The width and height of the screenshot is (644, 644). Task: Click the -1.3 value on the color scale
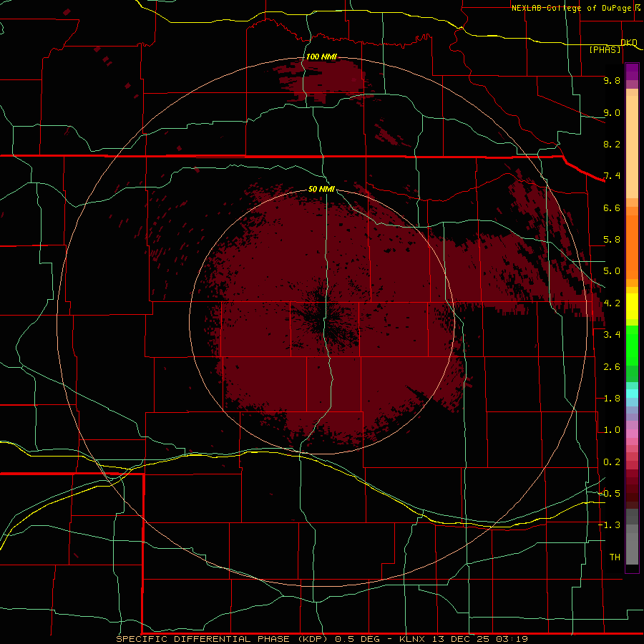click(x=609, y=525)
